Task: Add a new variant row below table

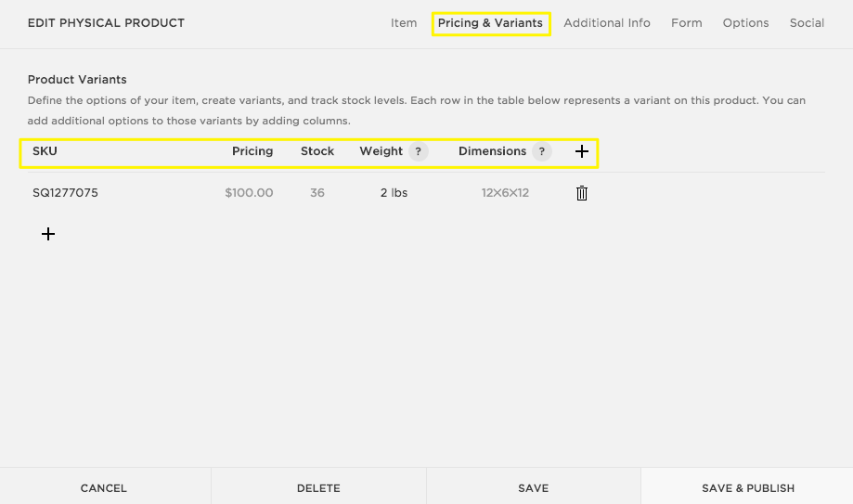Action: [48, 234]
